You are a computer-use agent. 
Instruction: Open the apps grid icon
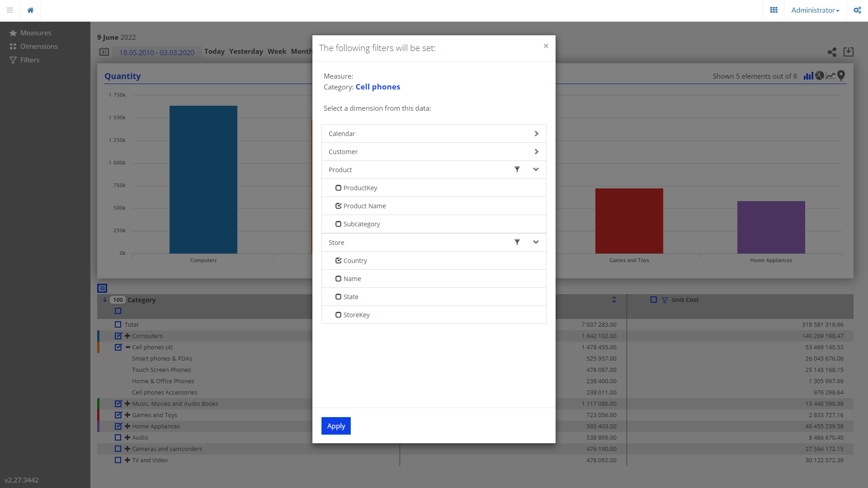tap(774, 10)
